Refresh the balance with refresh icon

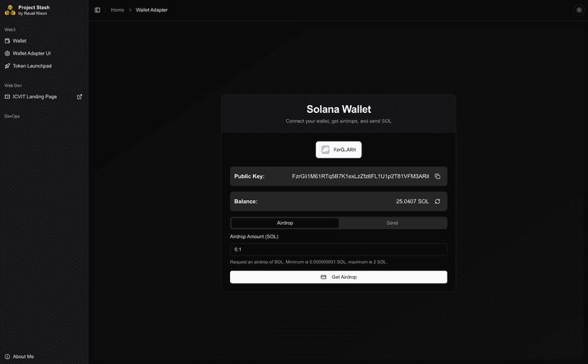coord(437,202)
